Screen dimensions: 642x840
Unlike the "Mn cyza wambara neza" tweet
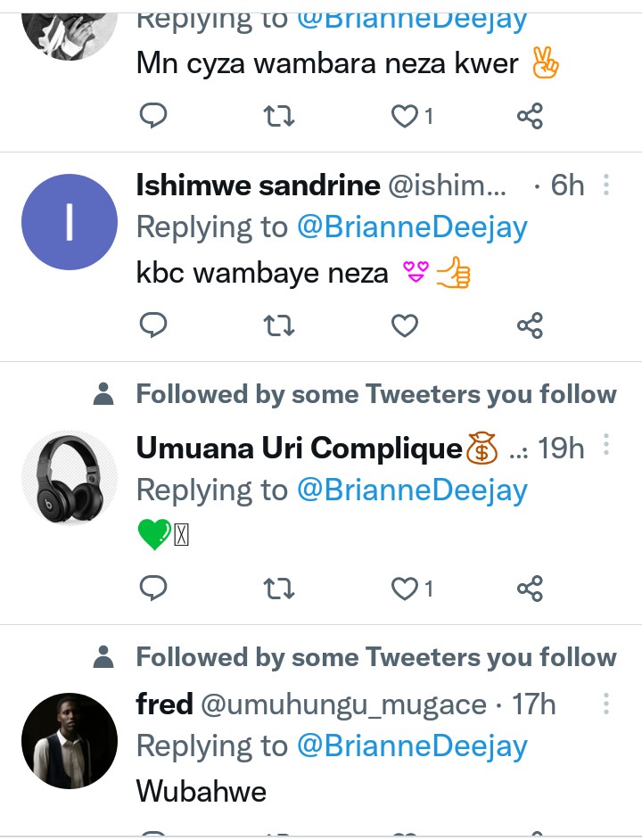(x=406, y=116)
